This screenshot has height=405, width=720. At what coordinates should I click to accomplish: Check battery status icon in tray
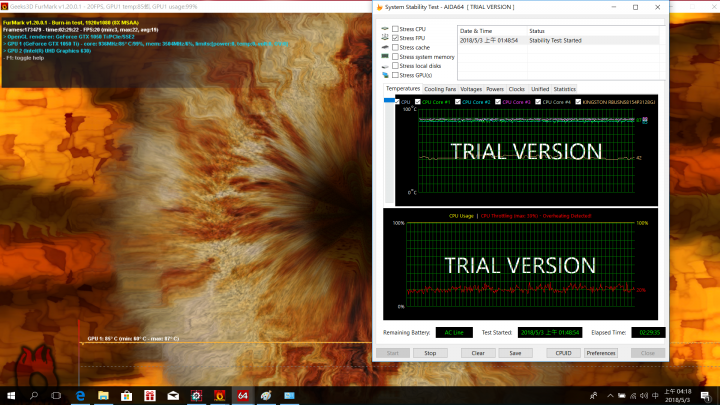click(x=622, y=395)
